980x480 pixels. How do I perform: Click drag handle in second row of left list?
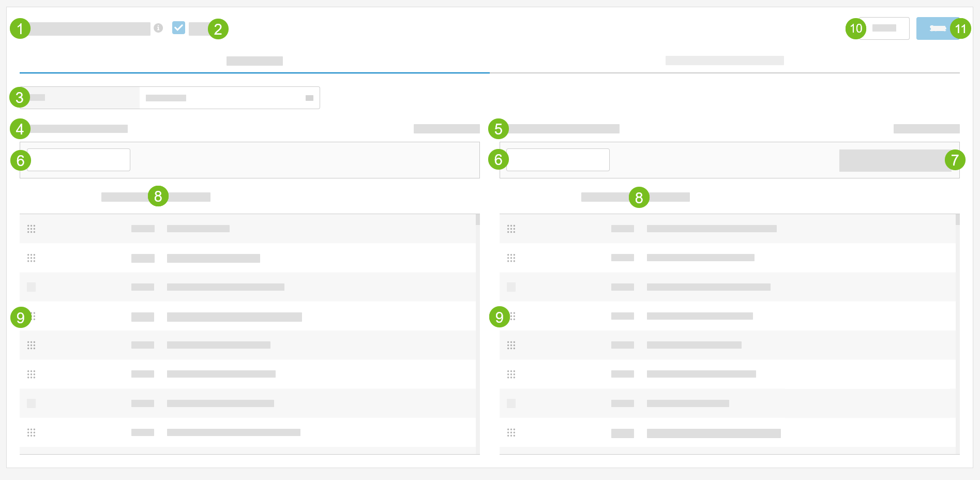tap(31, 258)
